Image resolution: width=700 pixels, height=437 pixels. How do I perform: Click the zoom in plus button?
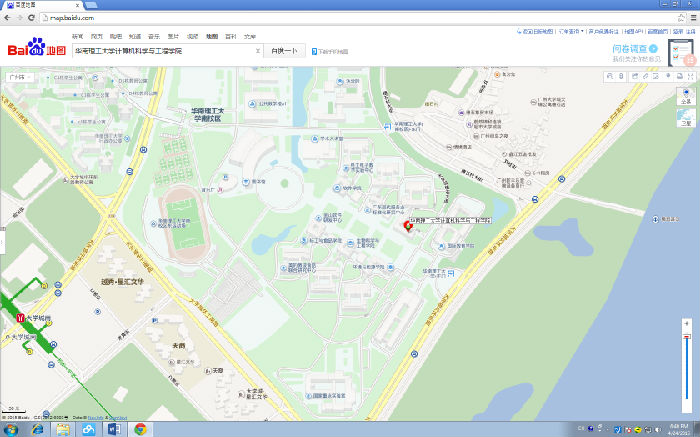tap(686, 324)
